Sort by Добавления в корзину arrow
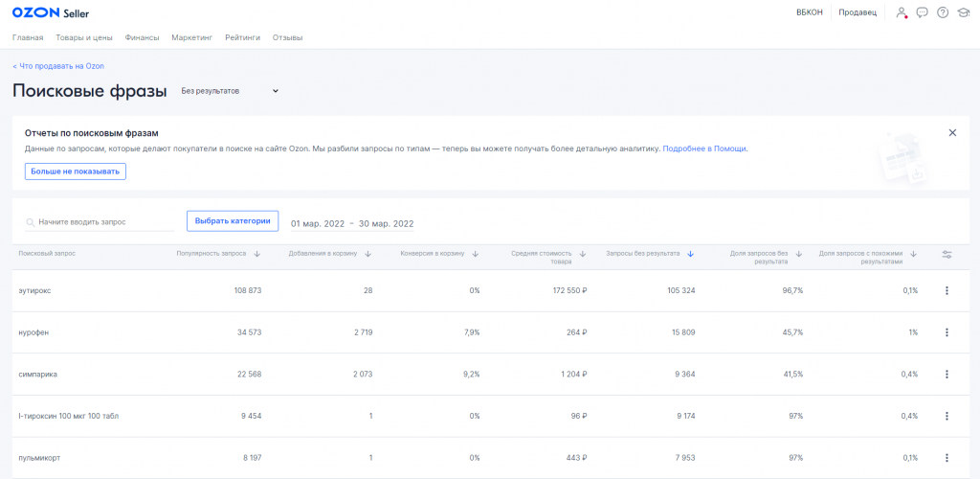 (x=368, y=254)
